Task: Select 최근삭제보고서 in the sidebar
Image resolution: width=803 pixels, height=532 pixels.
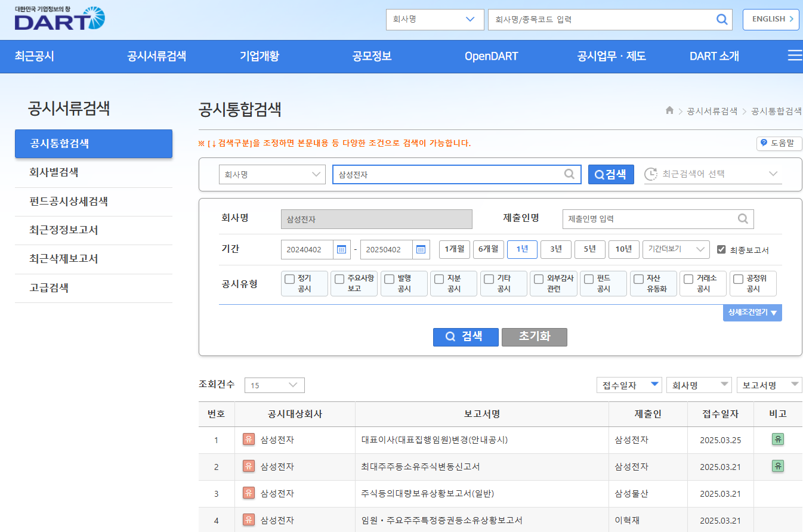Action: click(94, 259)
